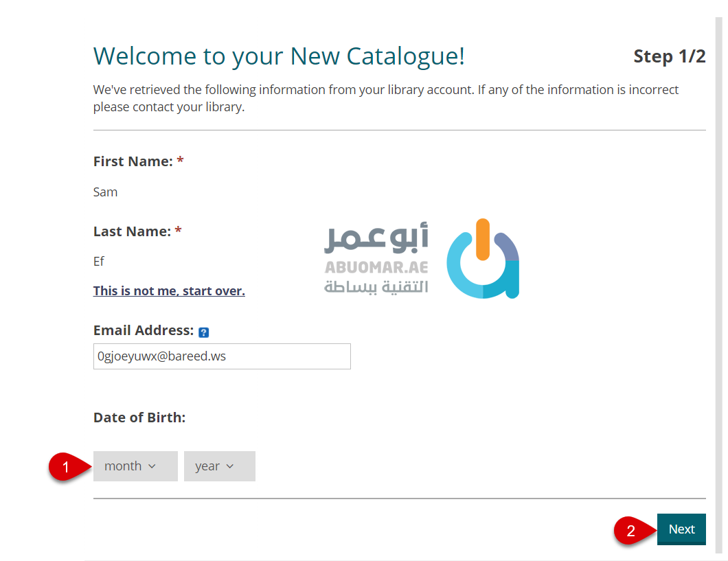Open the month dropdown
The width and height of the screenshot is (728, 561).
[135, 466]
